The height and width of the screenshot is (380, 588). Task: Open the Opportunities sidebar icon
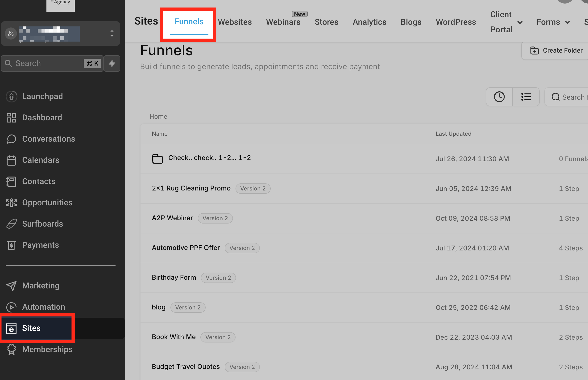coord(11,203)
